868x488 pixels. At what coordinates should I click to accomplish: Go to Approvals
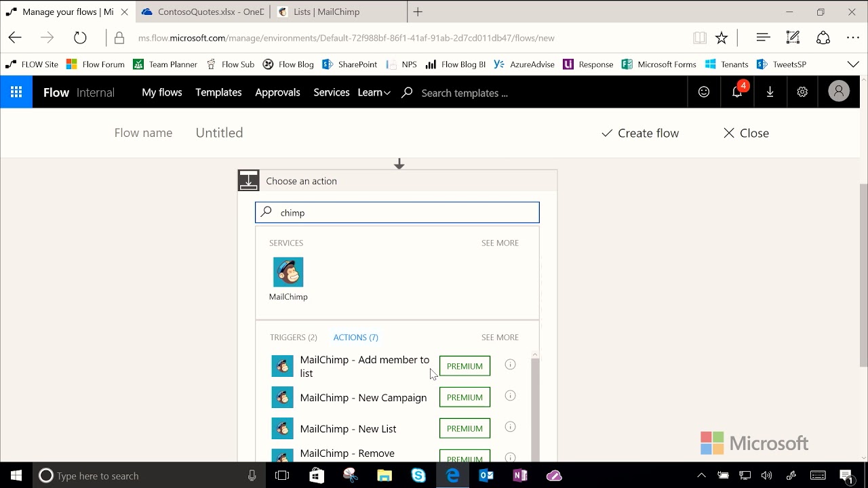coord(277,92)
